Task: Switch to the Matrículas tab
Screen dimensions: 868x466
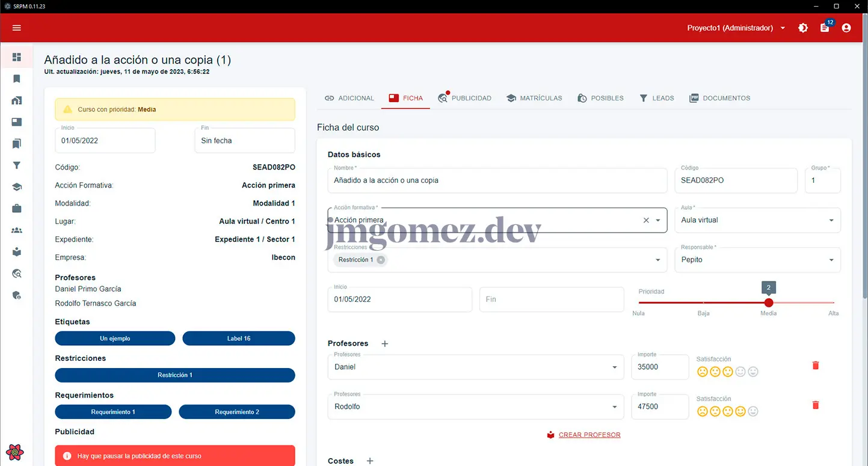Action: click(534, 98)
